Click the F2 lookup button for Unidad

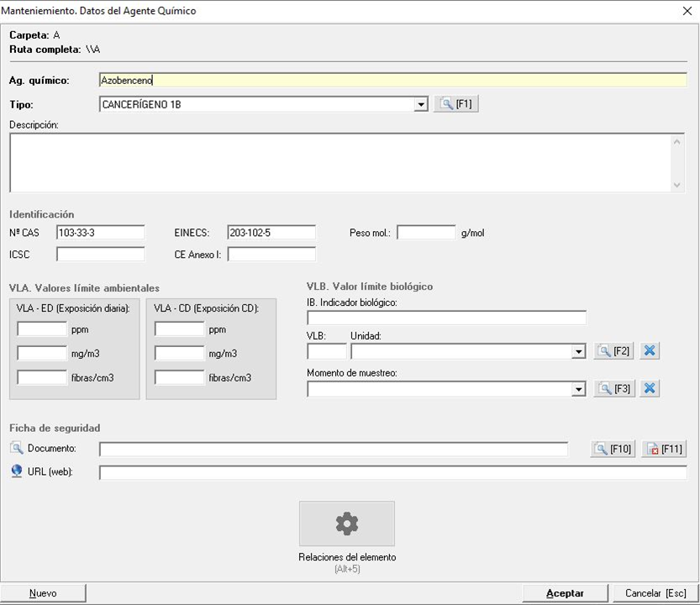click(613, 351)
